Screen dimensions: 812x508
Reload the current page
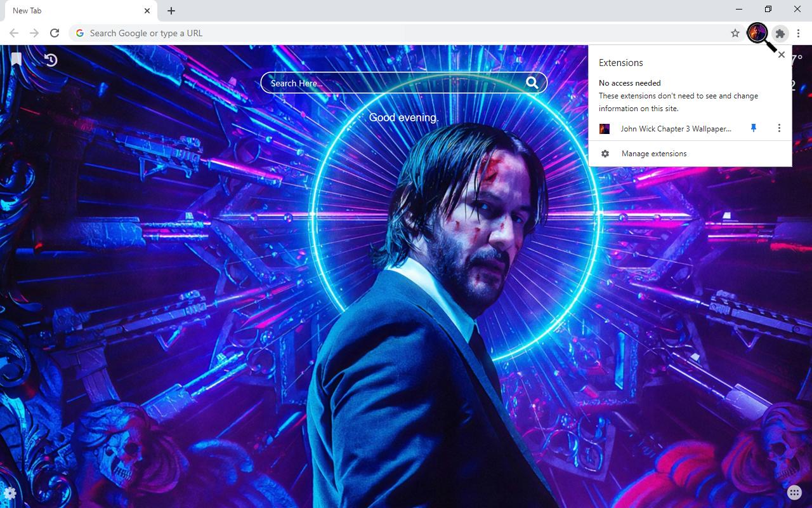(x=55, y=33)
